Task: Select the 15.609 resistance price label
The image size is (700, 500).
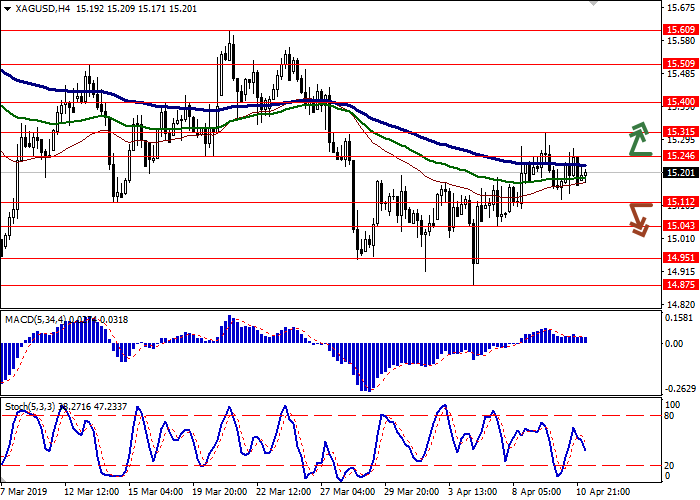Action: 680,30
